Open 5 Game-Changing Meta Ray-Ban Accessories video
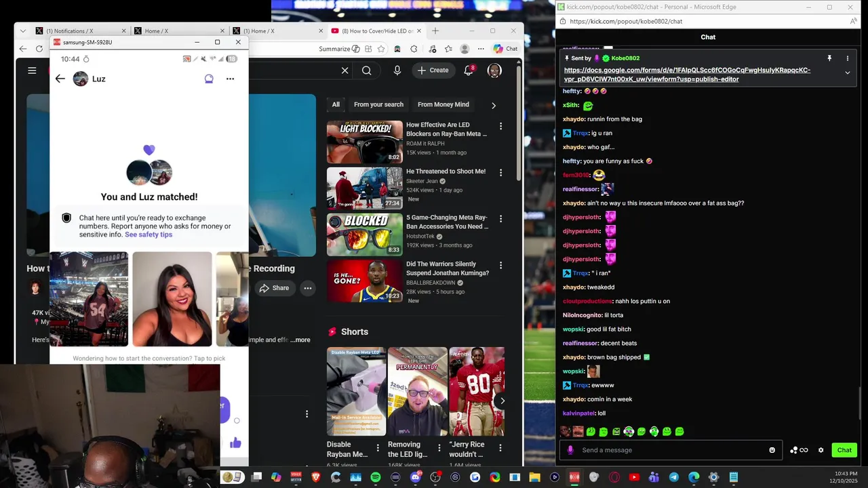The width and height of the screenshot is (868, 488). point(365,235)
